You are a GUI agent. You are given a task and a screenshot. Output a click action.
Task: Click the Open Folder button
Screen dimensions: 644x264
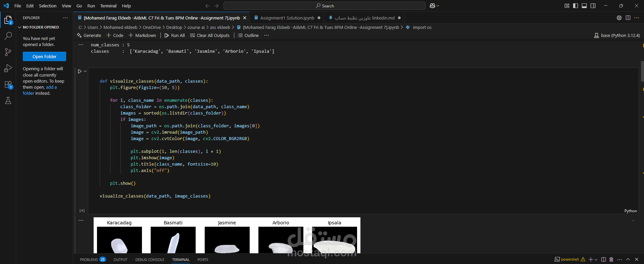(x=44, y=56)
